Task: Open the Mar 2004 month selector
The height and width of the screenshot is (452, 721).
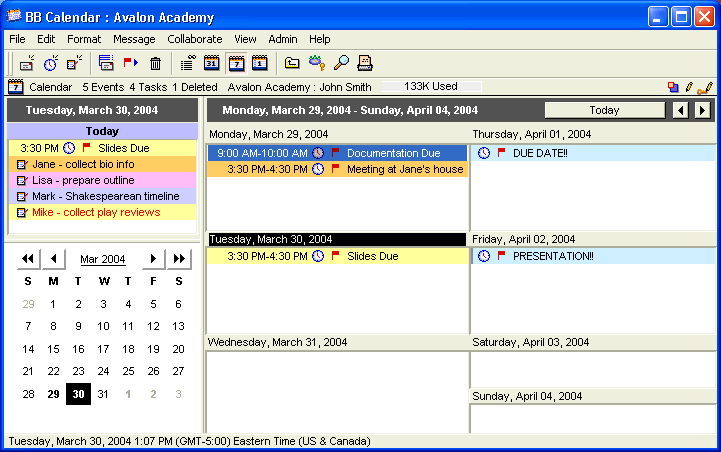Action: [x=102, y=259]
